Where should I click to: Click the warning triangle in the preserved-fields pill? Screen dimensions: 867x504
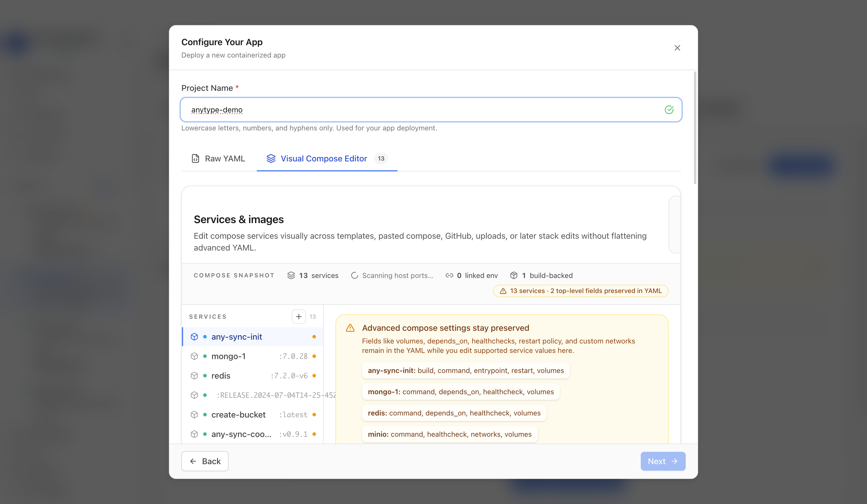(x=503, y=291)
